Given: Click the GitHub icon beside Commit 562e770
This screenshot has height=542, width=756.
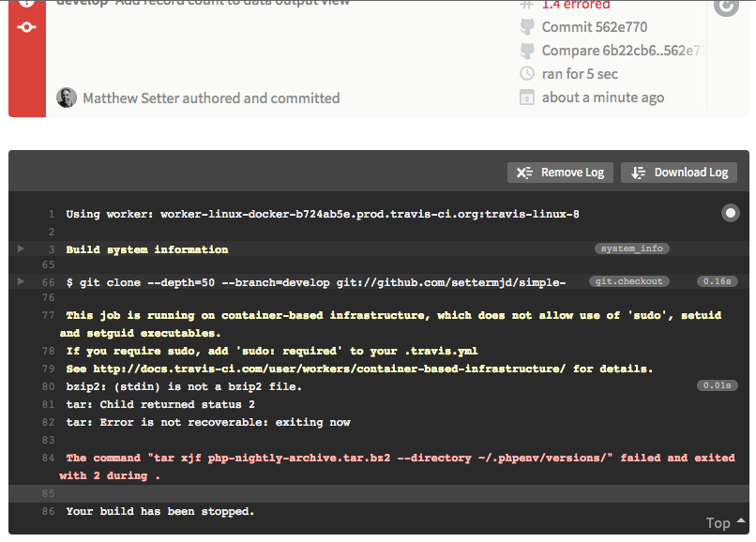Looking at the screenshot, I should point(527,27).
